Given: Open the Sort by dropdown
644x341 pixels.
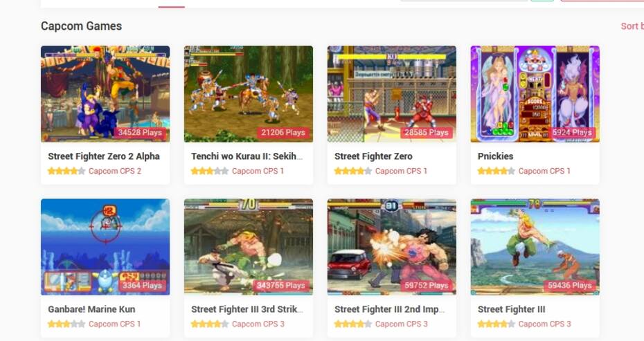Looking at the screenshot, I should pyautogui.click(x=632, y=26).
